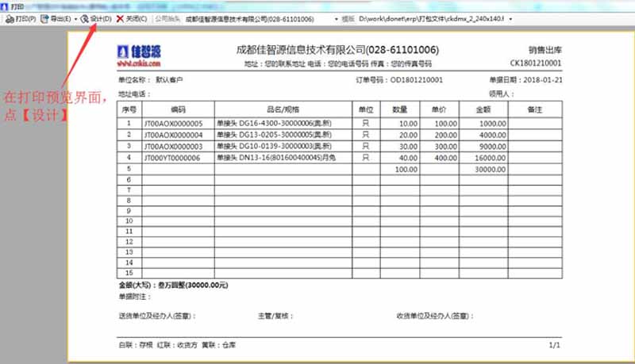Screen dimensions: 635x364
Task: Click the red X 关闭(C) icon
Action: click(x=120, y=18)
